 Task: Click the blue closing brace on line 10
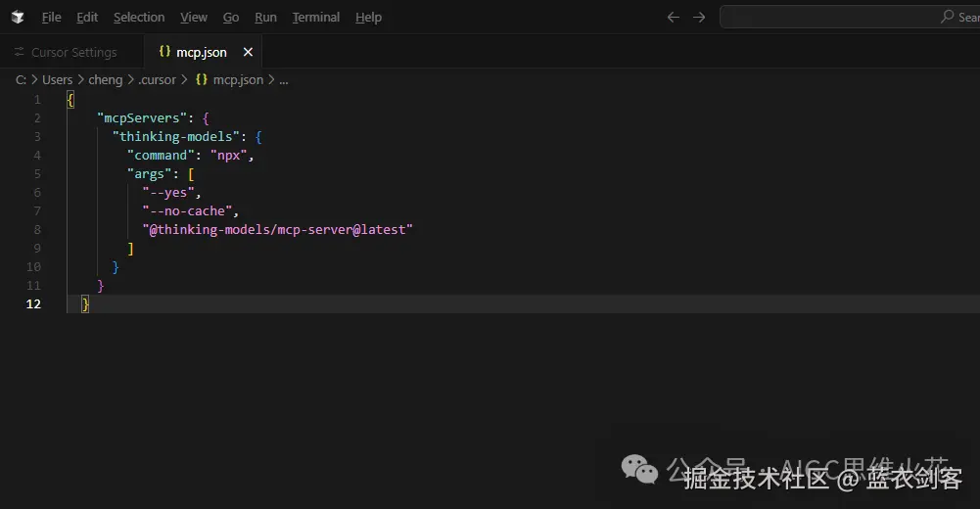(116, 267)
